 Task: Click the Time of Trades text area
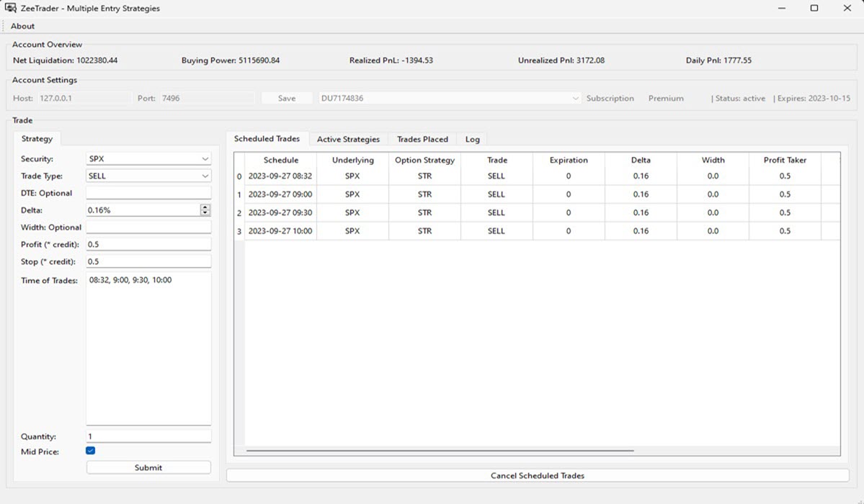[x=148, y=346]
